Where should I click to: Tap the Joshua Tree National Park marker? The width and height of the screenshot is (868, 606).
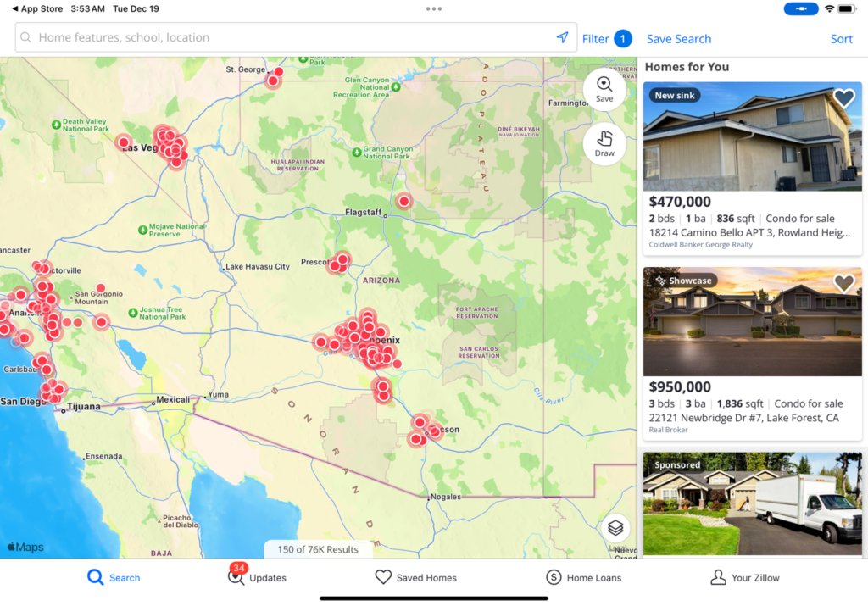133,314
